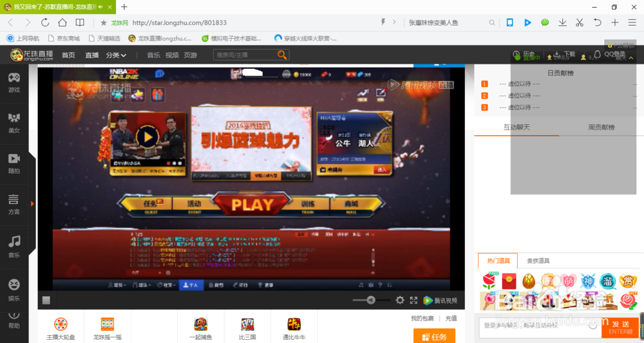Stop the stream with square button
Viewport: 644px width, 343px height.
pos(46,301)
